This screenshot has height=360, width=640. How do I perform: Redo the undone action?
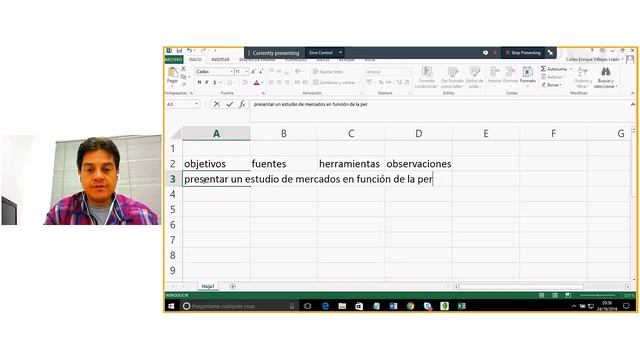pyautogui.click(x=203, y=51)
